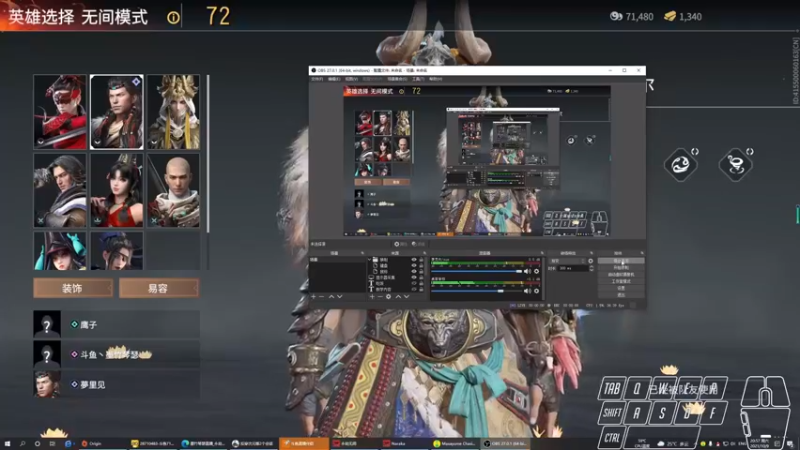
Task: Open first mixer channel gear settings
Action: (536, 271)
